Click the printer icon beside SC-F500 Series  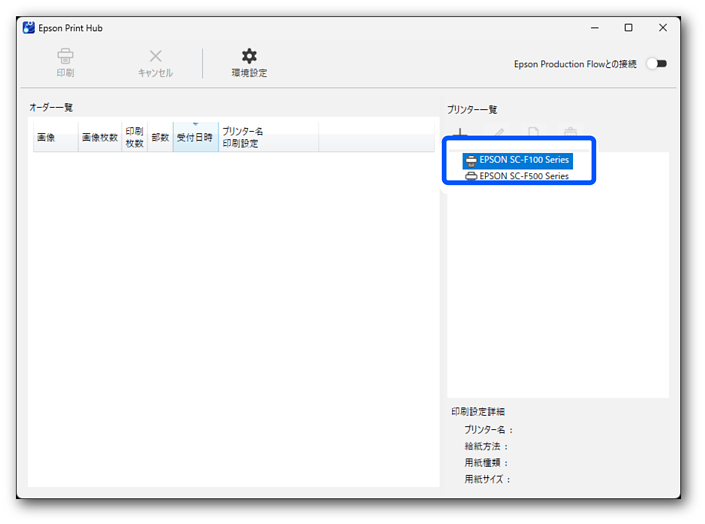471,176
